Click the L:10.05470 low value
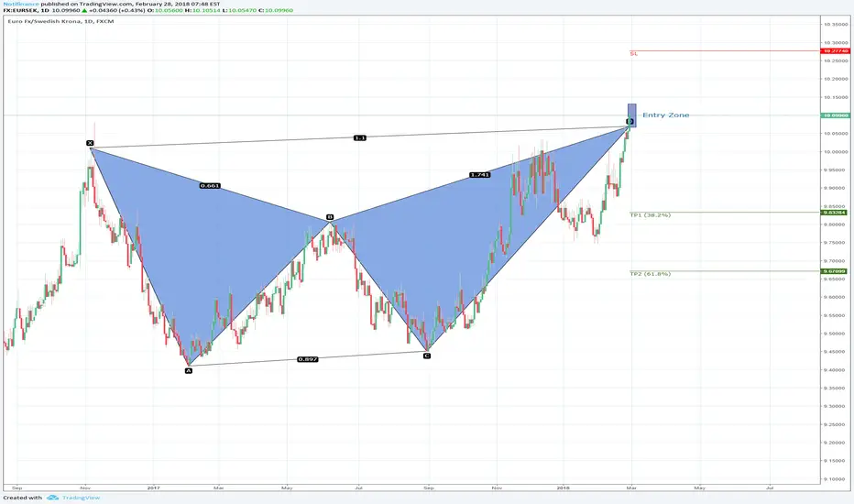Screen dimensions: 854x504 238,10
